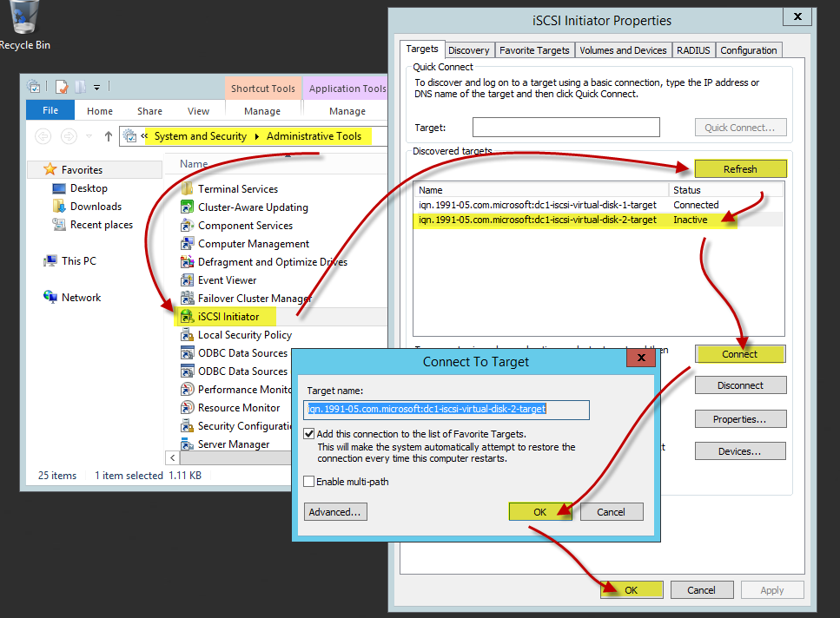
Task: Open the Quick Access Toolbar customize dropdown
Action: click(97, 87)
